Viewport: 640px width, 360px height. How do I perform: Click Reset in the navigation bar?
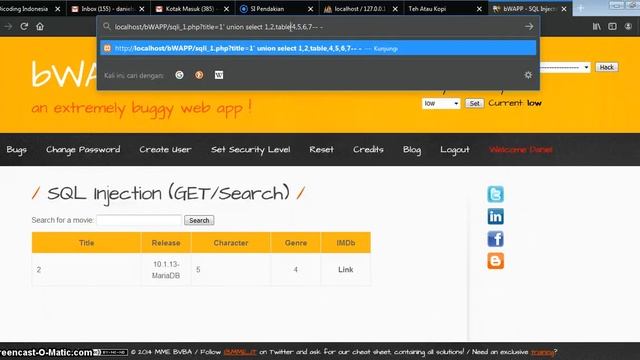click(x=321, y=150)
